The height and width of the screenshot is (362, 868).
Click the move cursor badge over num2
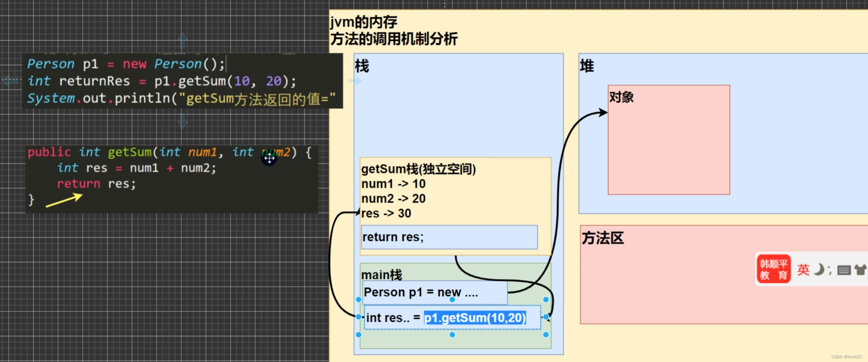(269, 159)
